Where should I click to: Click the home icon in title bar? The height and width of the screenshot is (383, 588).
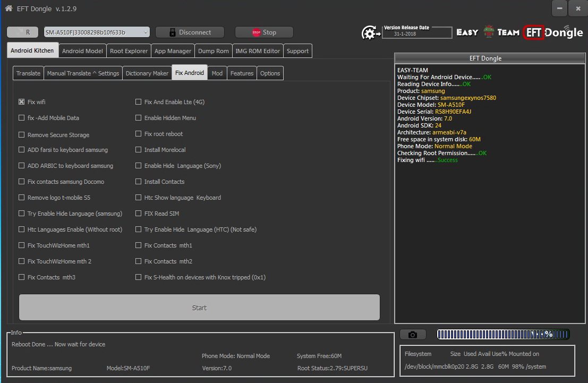[x=8, y=8]
